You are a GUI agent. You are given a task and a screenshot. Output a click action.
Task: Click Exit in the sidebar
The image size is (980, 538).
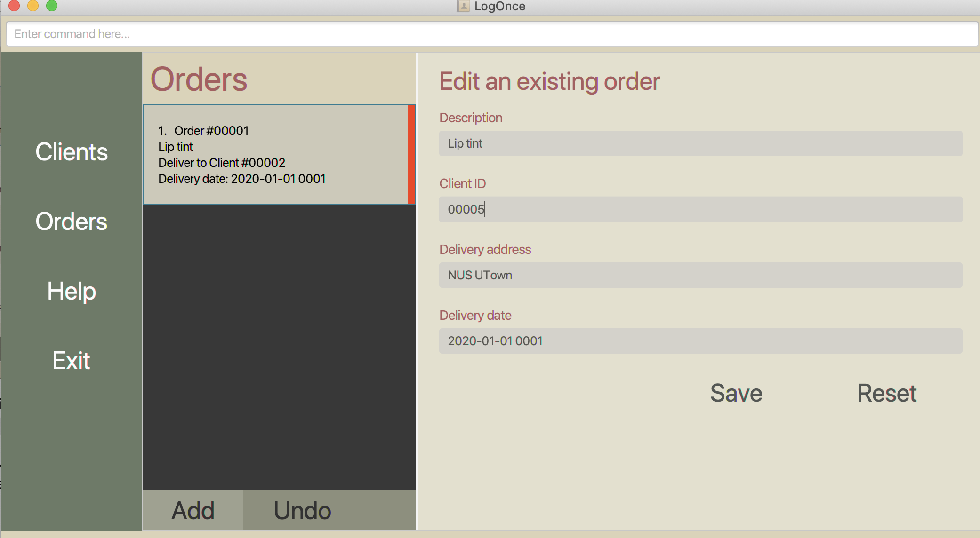(72, 361)
